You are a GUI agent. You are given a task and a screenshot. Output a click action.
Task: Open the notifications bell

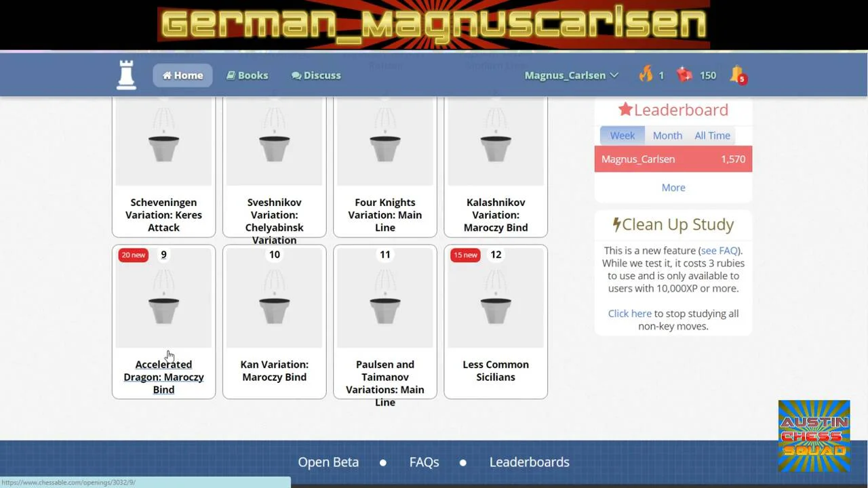pyautogui.click(x=737, y=75)
